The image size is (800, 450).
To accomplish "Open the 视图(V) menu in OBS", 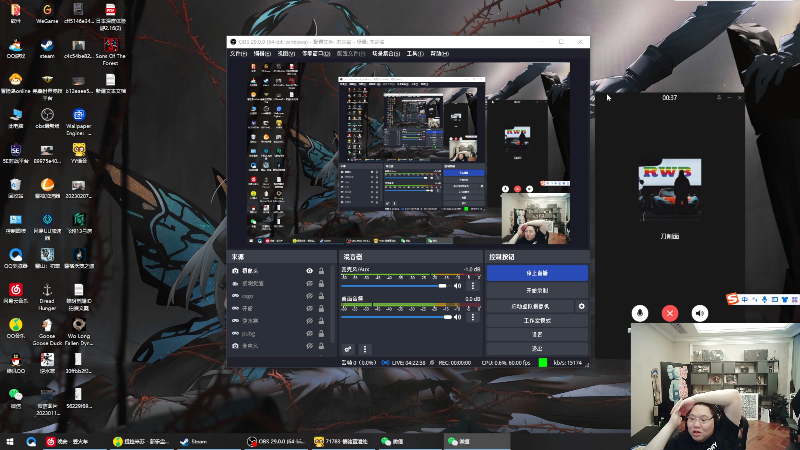I will [286, 54].
